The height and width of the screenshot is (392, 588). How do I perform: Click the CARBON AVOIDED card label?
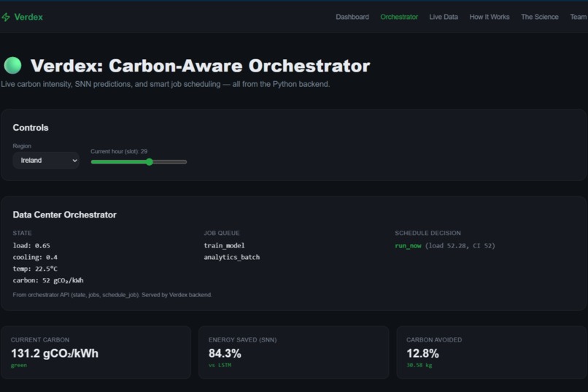click(x=434, y=340)
